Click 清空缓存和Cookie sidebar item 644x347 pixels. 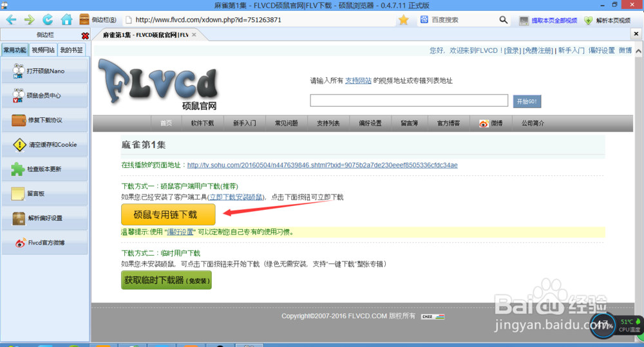click(x=45, y=145)
